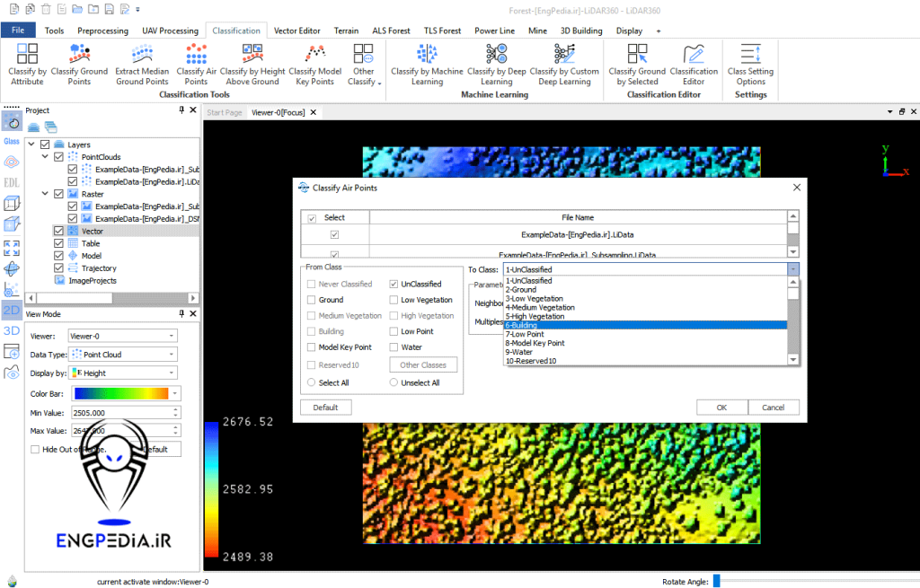Click OK in Classify Air Points dialog
The width and height of the screenshot is (920, 588).
721,408
